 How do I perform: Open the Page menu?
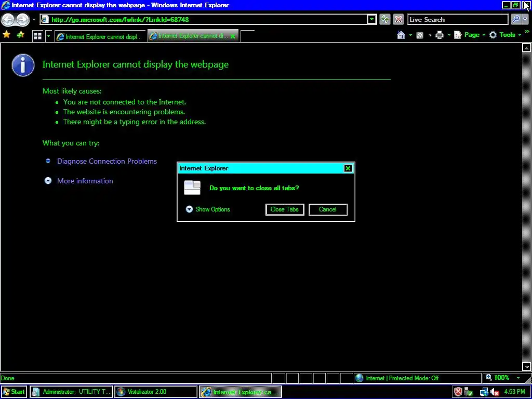[x=470, y=35]
